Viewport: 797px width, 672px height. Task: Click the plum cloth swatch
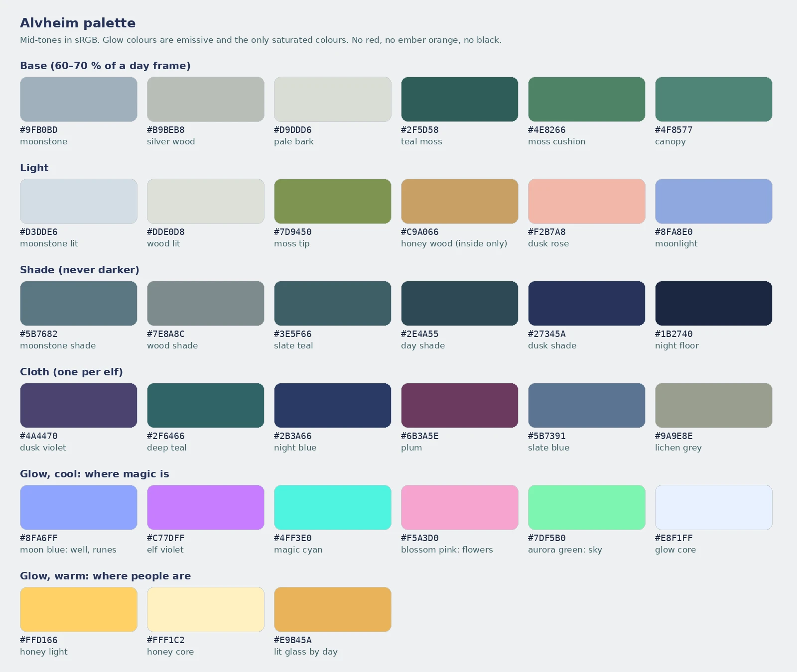coord(460,405)
